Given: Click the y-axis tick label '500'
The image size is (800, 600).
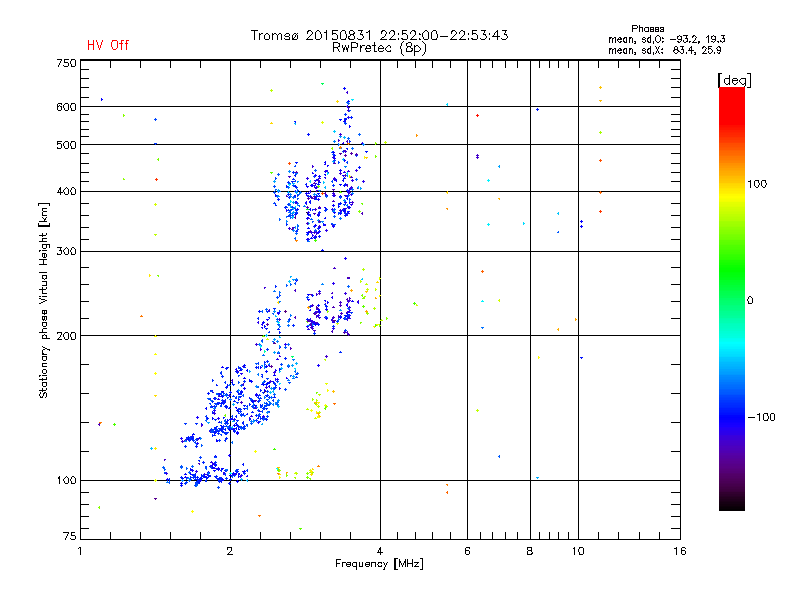Looking at the screenshot, I should [66, 145].
